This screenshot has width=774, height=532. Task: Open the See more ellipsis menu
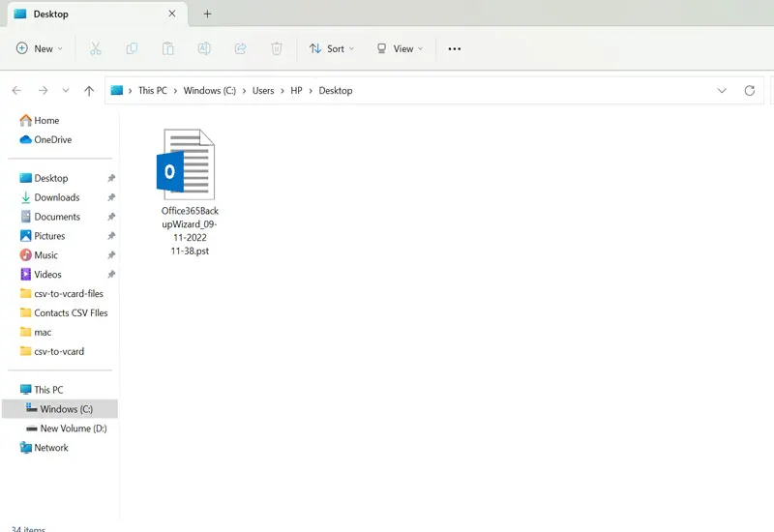pyautogui.click(x=455, y=48)
